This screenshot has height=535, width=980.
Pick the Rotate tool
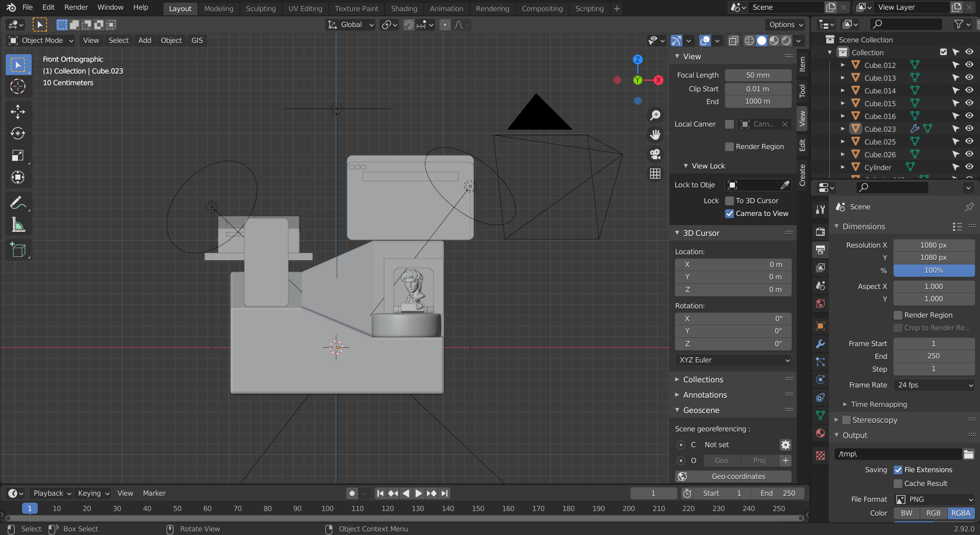coord(18,133)
